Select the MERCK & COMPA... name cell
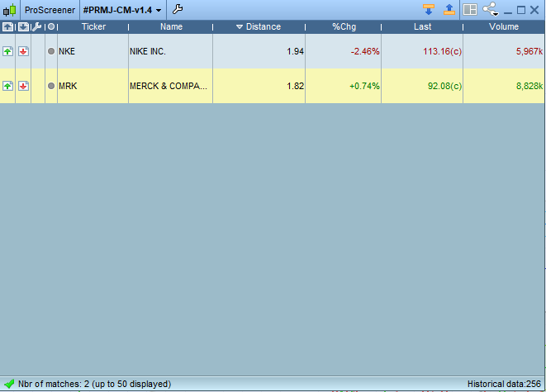 (x=171, y=86)
